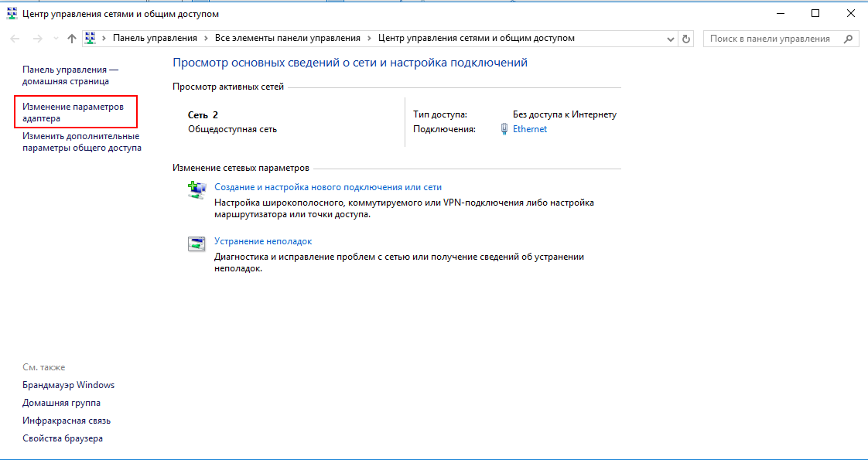The width and height of the screenshot is (868, 460).
Task: Open Брандмауэр Windows link
Action: point(69,385)
